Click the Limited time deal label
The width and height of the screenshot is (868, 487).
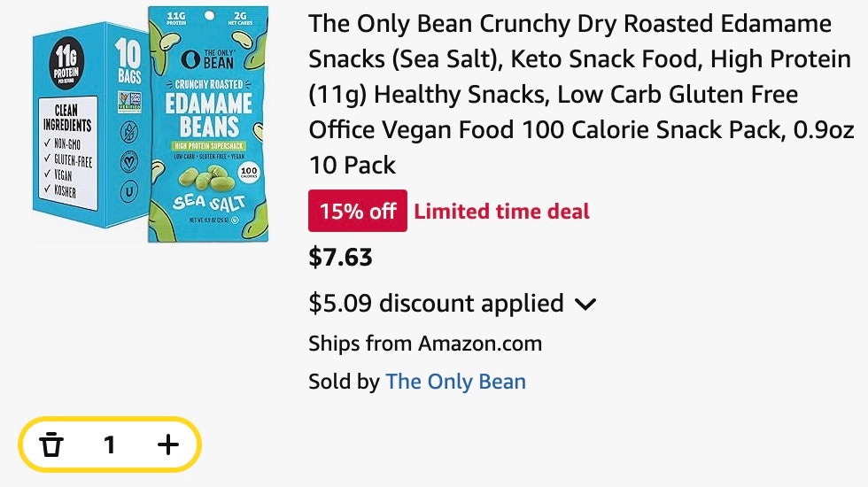(x=501, y=212)
